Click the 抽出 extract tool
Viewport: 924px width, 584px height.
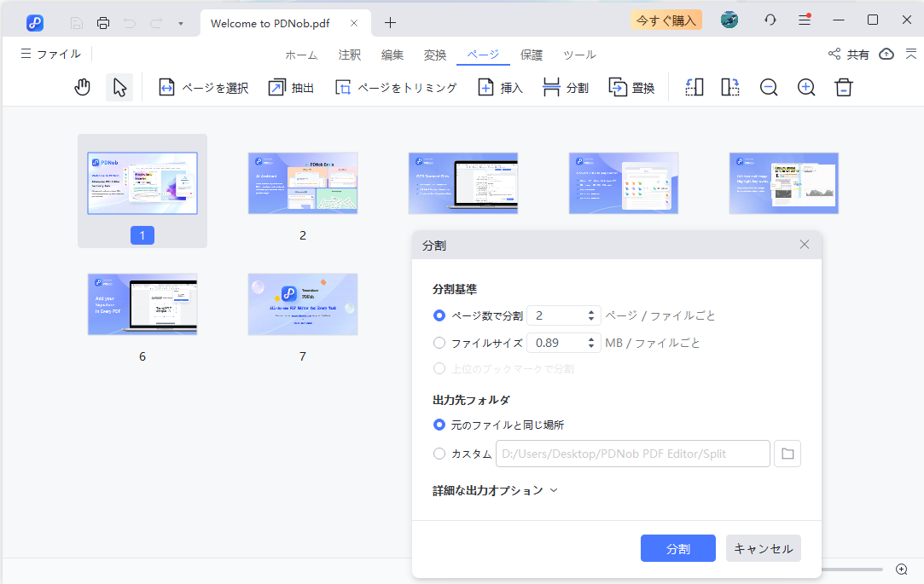291,88
